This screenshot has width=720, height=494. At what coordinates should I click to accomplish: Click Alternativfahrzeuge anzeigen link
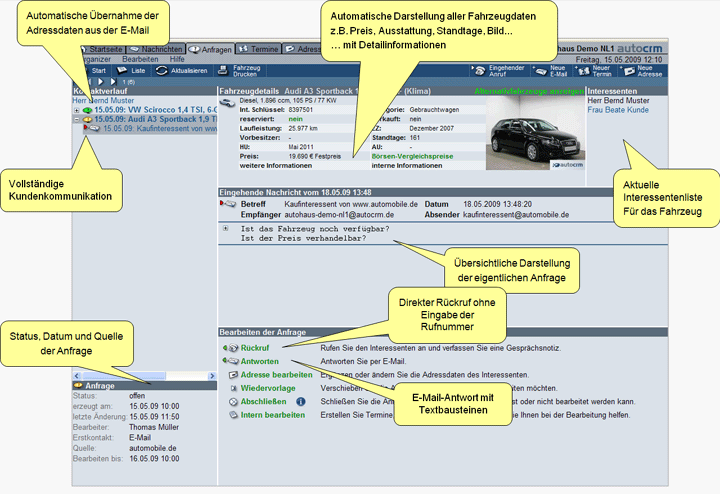pyautogui.click(x=529, y=91)
